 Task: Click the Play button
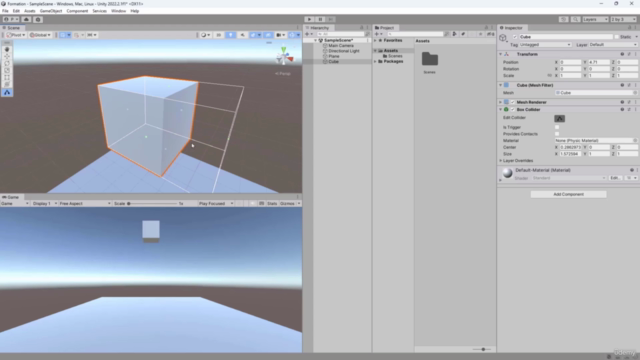coord(309,19)
